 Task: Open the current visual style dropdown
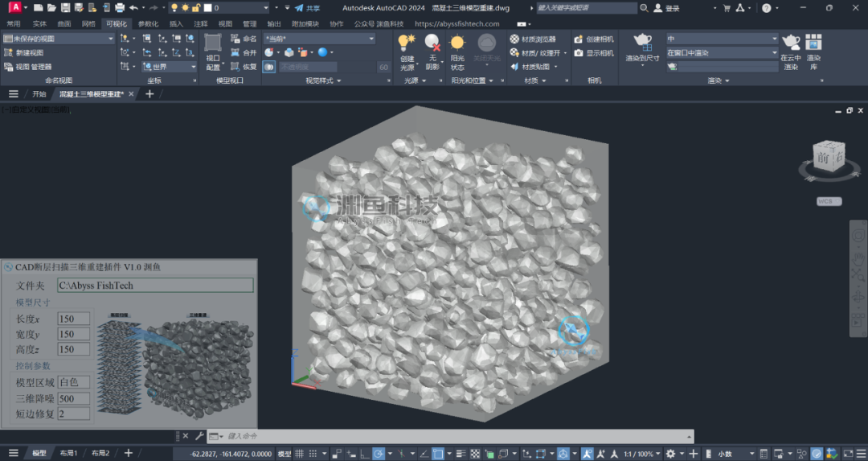click(x=319, y=39)
